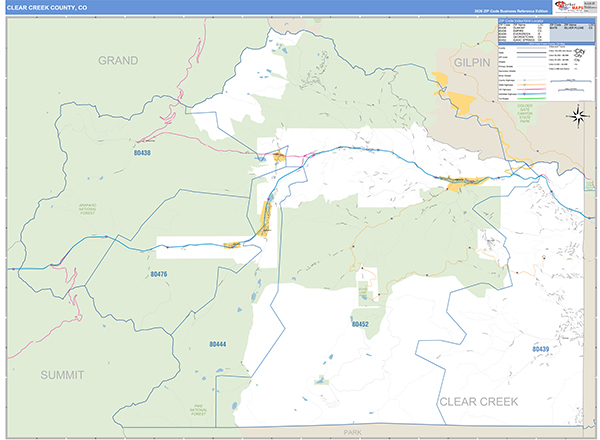Screen dimensions: 600x440
Task: Click ZIP code label 80452
Action: click(360, 324)
